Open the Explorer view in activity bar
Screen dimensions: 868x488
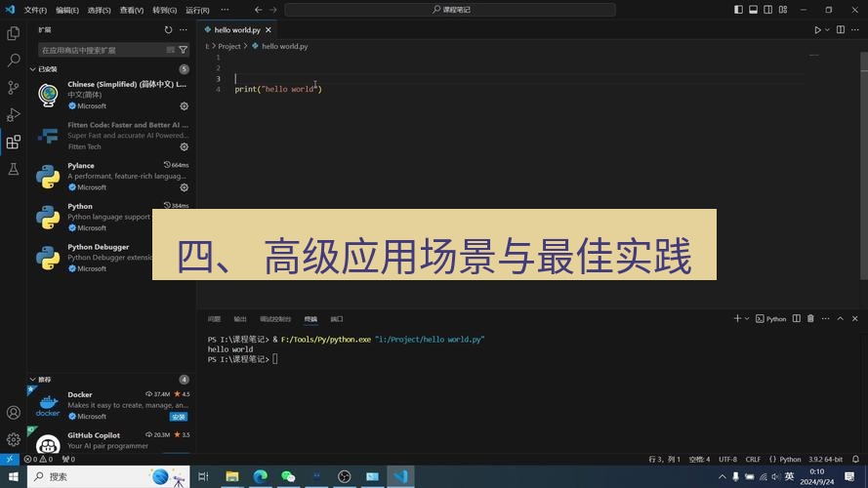pyautogui.click(x=14, y=33)
